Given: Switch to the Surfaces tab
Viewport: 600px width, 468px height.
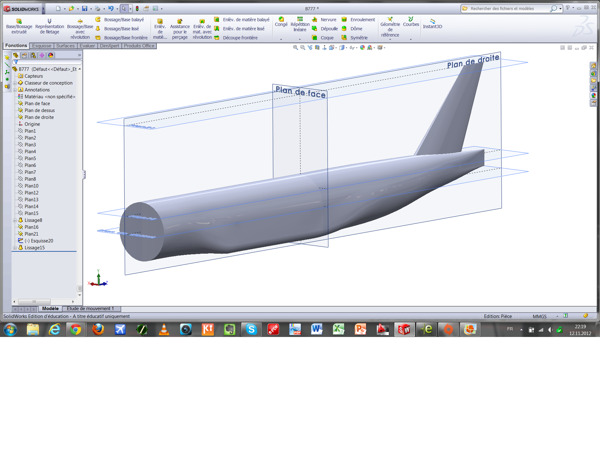Looking at the screenshot, I should click(x=65, y=46).
